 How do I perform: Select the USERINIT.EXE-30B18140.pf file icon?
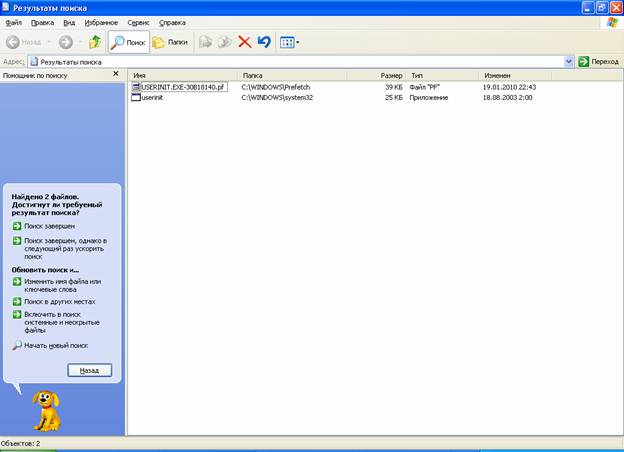pyautogui.click(x=137, y=87)
